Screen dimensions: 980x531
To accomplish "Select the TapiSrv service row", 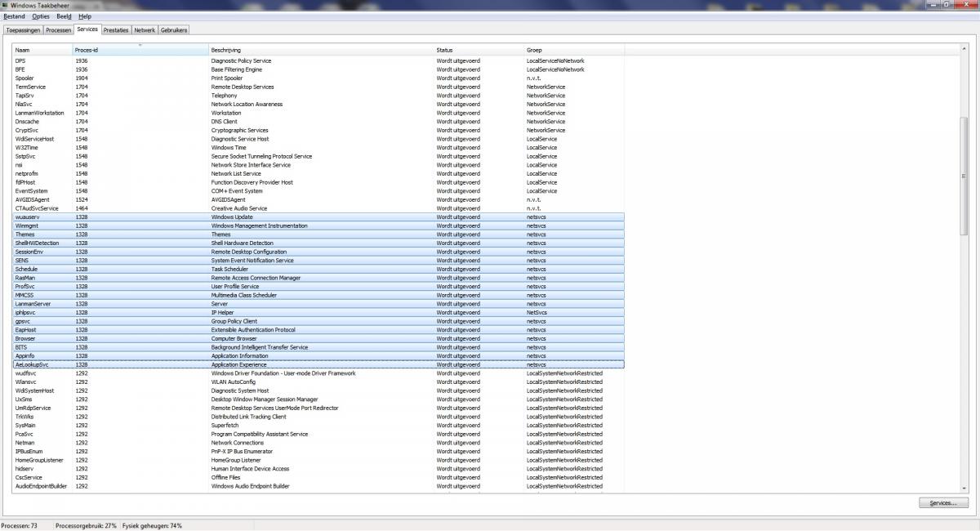I will [319, 96].
